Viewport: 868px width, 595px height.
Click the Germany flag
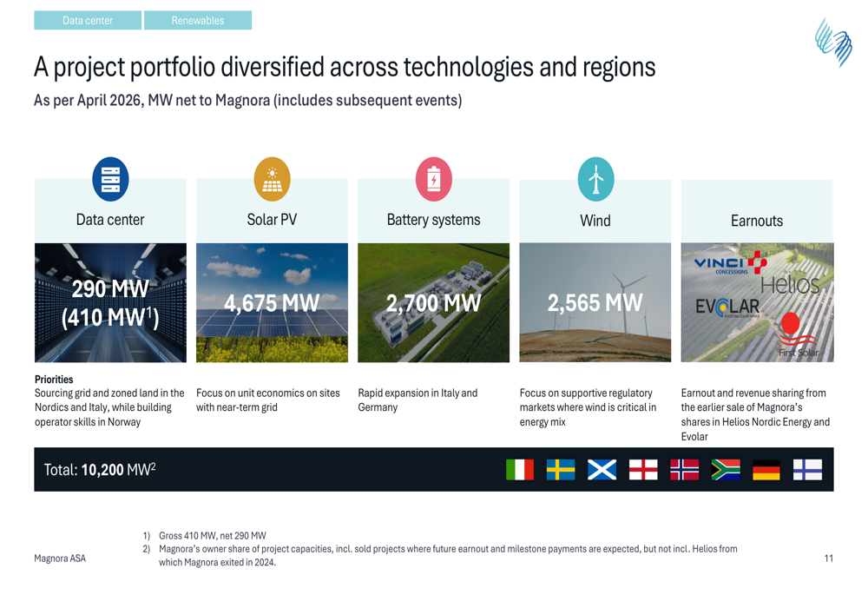pos(766,469)
